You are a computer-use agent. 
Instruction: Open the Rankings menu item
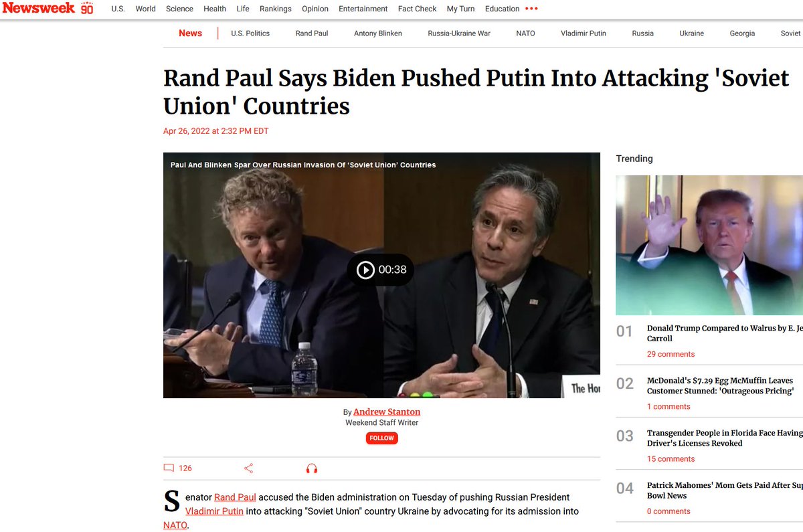point(276,9)
